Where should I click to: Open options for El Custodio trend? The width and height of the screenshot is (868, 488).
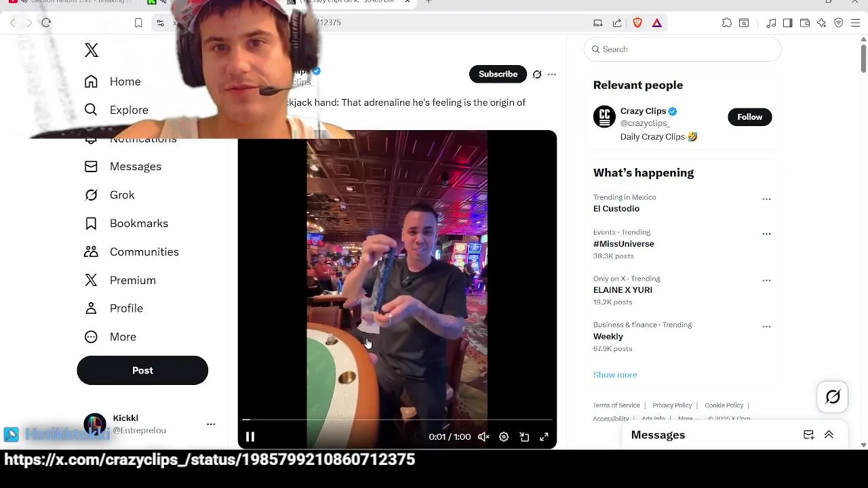tap(766, 199)
